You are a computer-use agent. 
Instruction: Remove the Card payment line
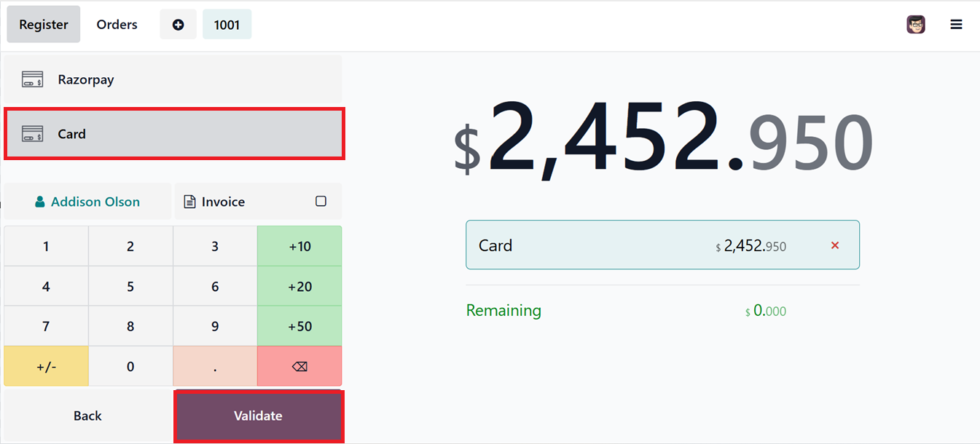click(x=835, y=245)
